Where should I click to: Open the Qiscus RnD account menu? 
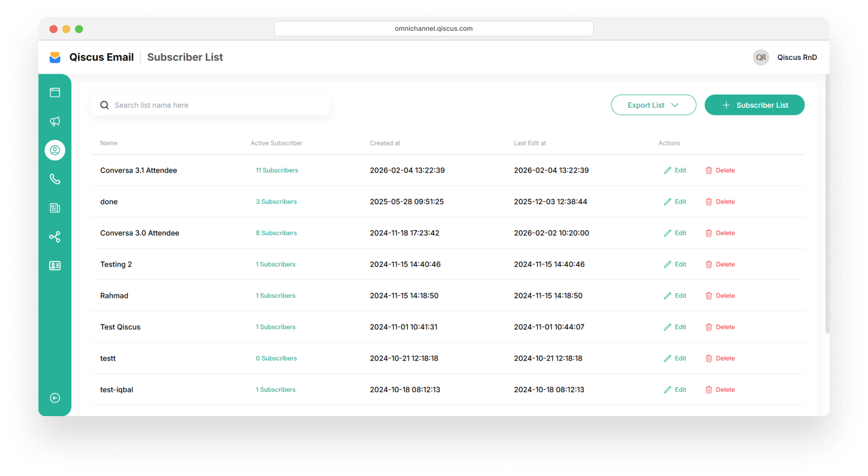coord(797,57)
